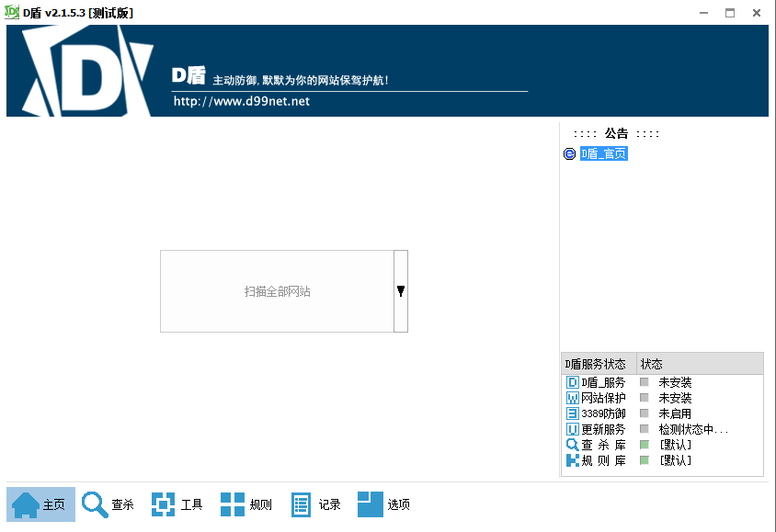Screen dimensions: 776x532
Task: Click 未安装 status for 网站保护
Action: [x=675, y=398]
